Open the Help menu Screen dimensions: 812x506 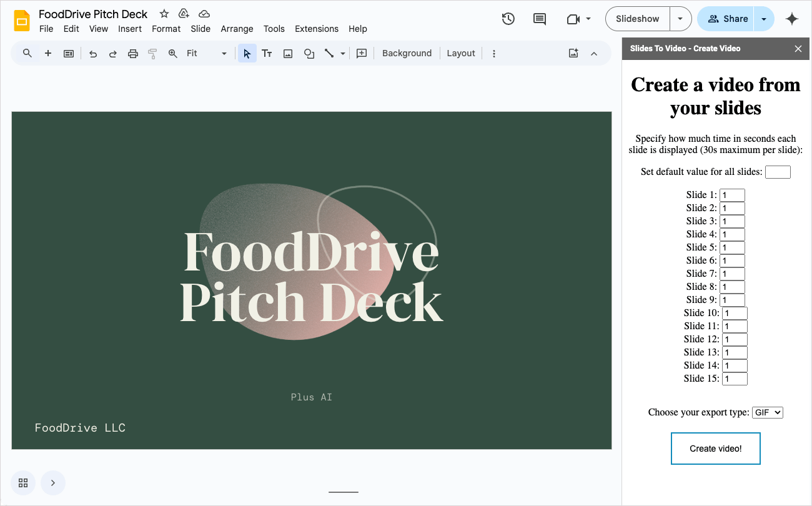tap(358, 29)
